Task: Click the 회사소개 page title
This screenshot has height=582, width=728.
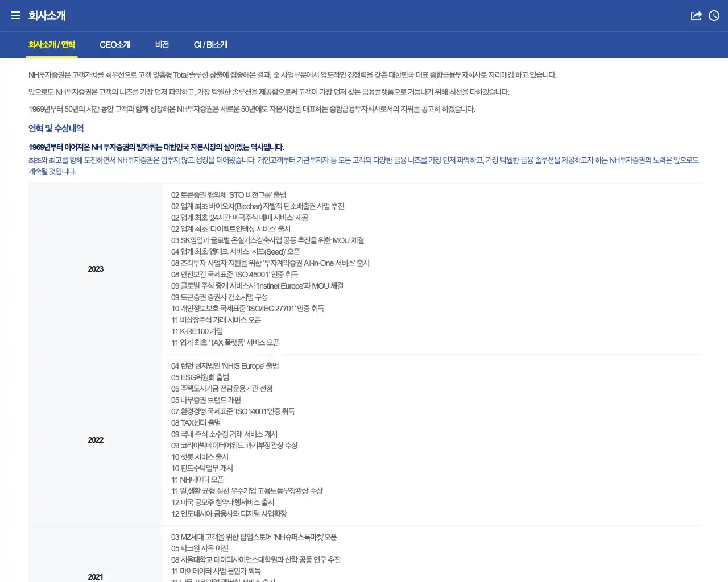Action: click(47, 15)
